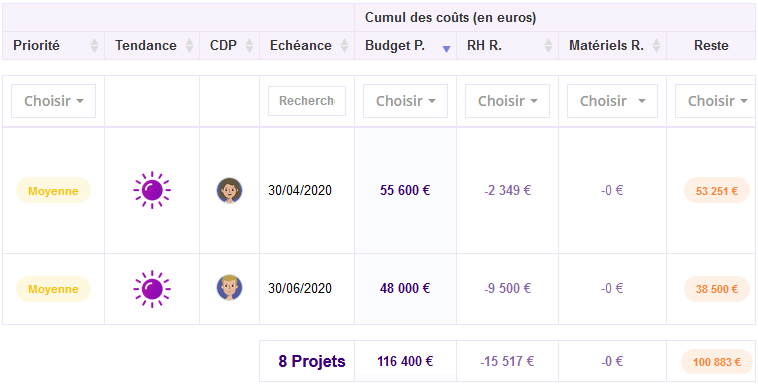Click the sun trend icon for the 30/06/2020 project
The height and width of the screenshot is (385, 758).
pyautogui.click(x=152, y=289)
